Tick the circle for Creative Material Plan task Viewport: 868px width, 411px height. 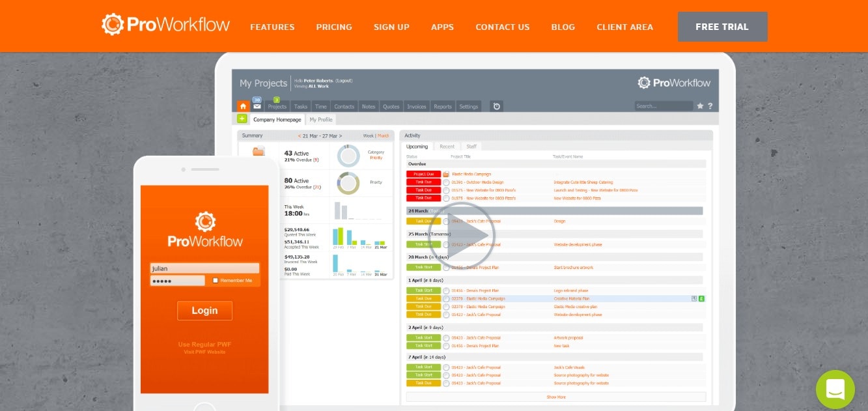pyautogui.click(x=446, y=299)
